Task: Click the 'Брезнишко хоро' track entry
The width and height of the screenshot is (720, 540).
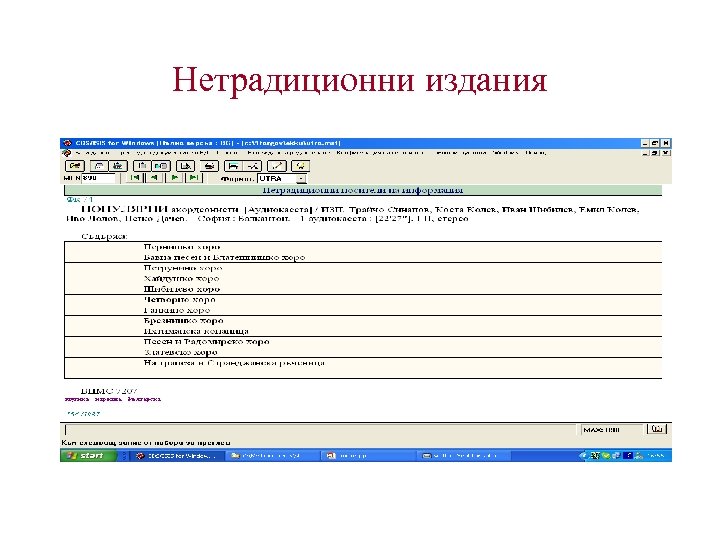Action: coord(184,321)
